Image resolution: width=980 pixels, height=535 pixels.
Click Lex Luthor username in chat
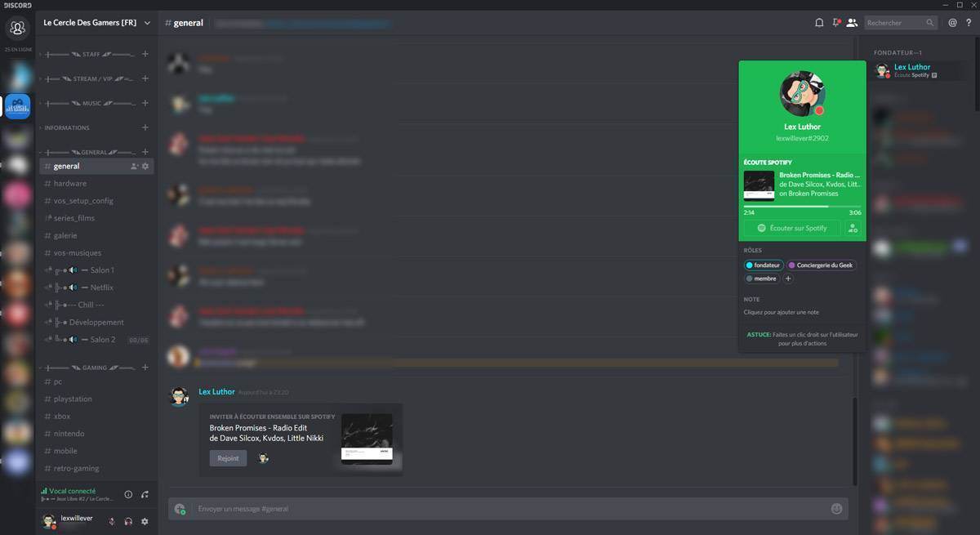point(216,392)
